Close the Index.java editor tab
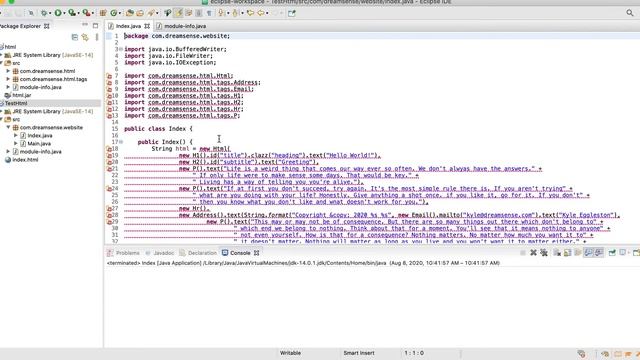Viewport: 640px width, 360px height. [x=147, y=26]
